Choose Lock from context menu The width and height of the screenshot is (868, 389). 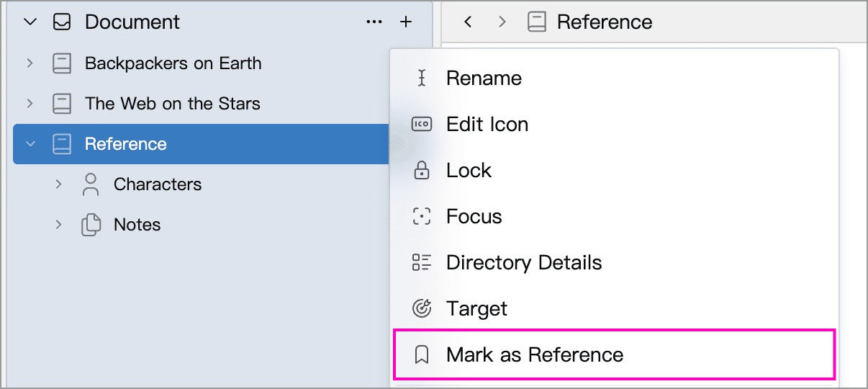[x=615, y=171]
